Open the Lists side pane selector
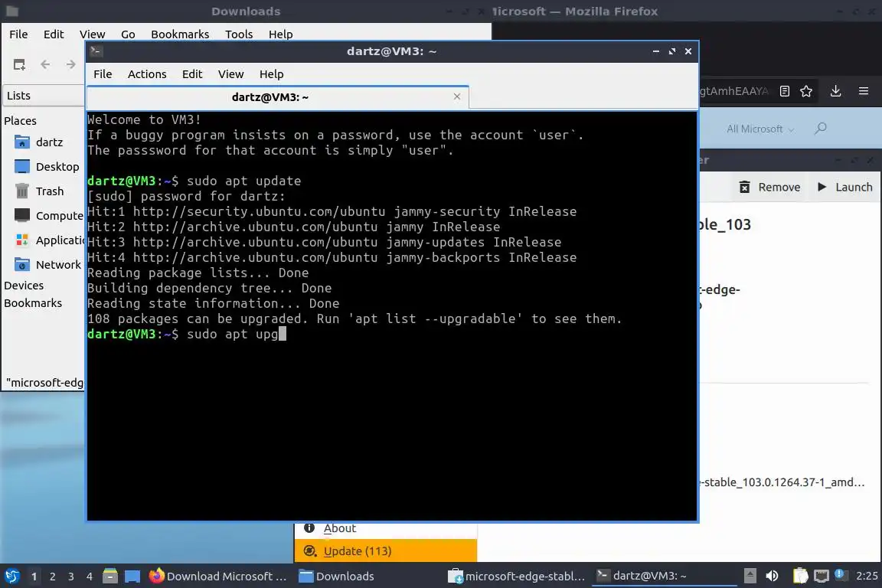This screenshot has height=588, width=882. tap(44, 96)
